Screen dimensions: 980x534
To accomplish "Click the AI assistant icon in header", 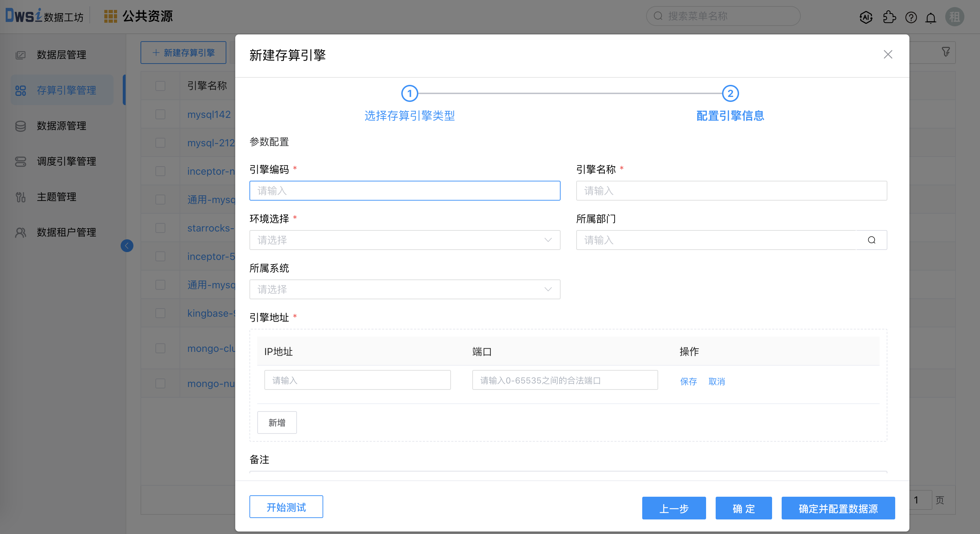I will coord(866,17).
